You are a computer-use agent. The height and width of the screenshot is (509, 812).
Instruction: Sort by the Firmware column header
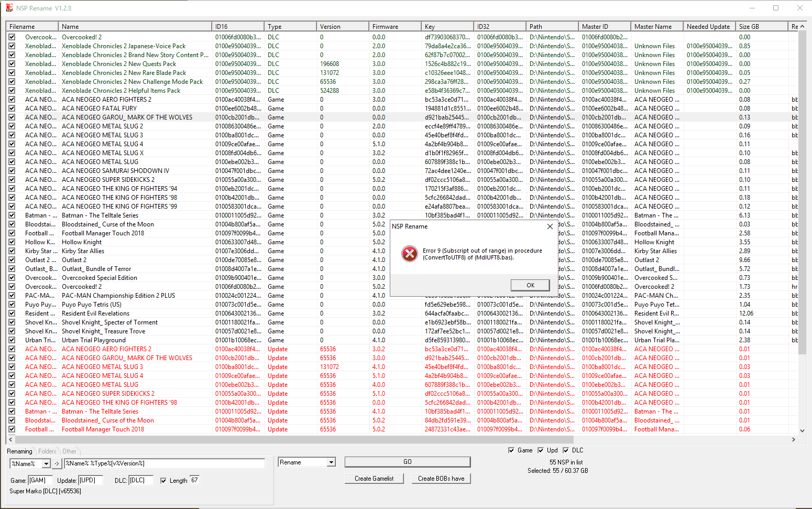pos(396,27)
